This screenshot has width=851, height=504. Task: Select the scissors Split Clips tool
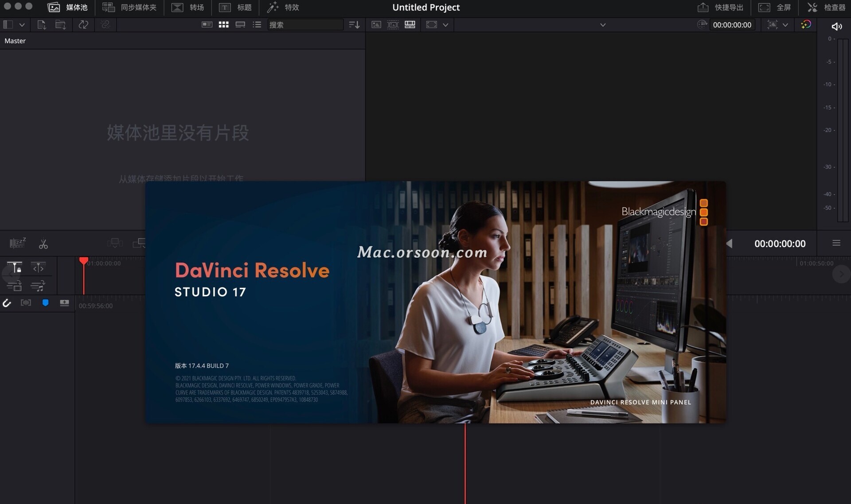tap(43, 244)
